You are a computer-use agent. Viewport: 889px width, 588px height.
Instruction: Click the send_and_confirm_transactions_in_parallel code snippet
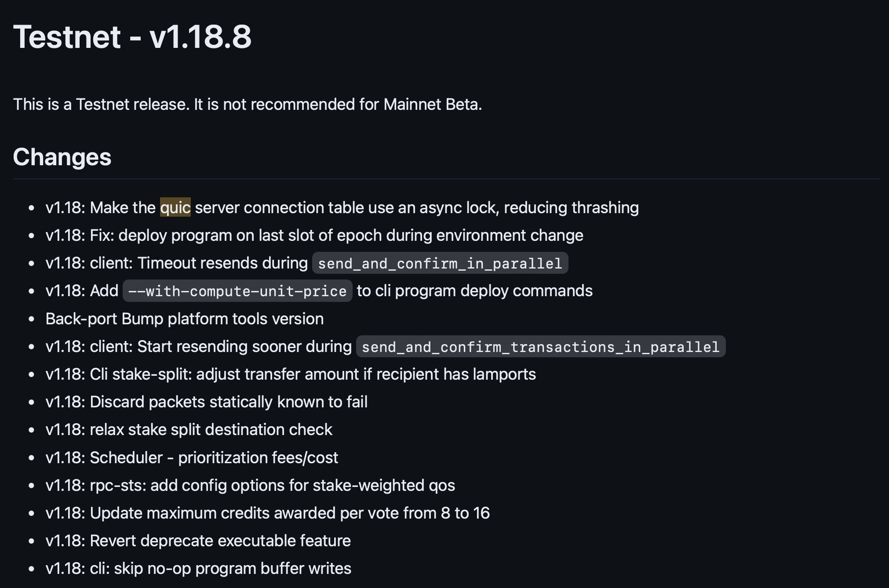pos(541,347)
